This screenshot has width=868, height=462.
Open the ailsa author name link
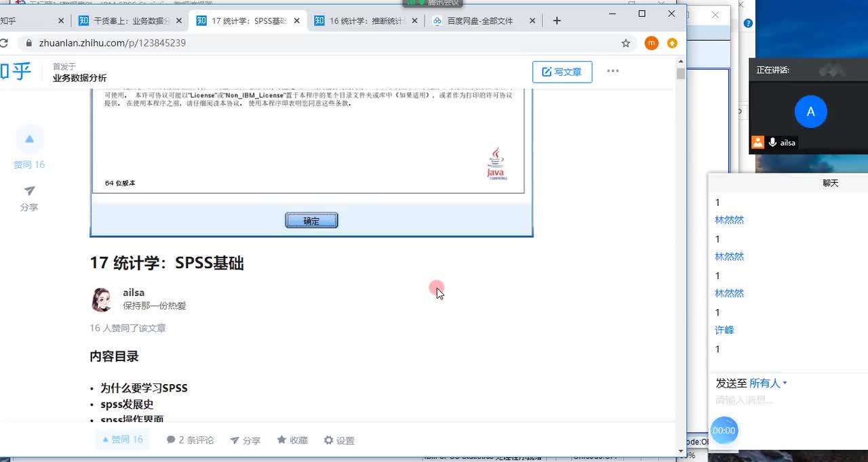(x=134, y=293)
